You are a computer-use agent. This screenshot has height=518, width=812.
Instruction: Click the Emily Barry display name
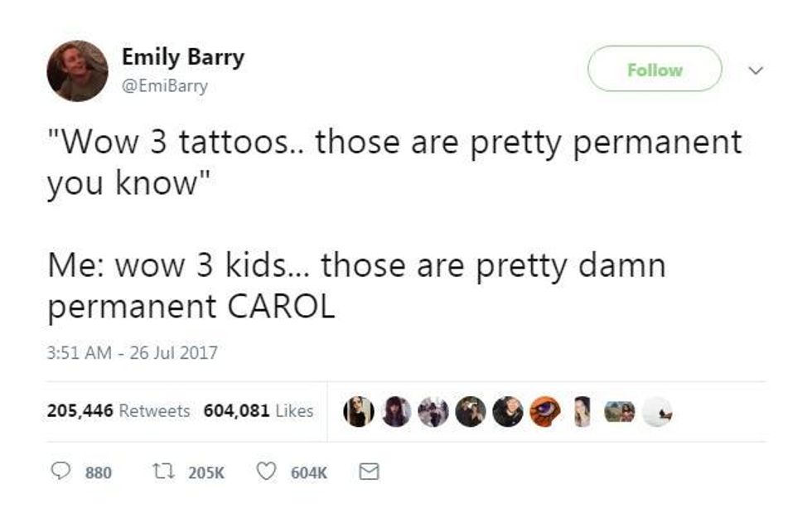coord(183,57)
